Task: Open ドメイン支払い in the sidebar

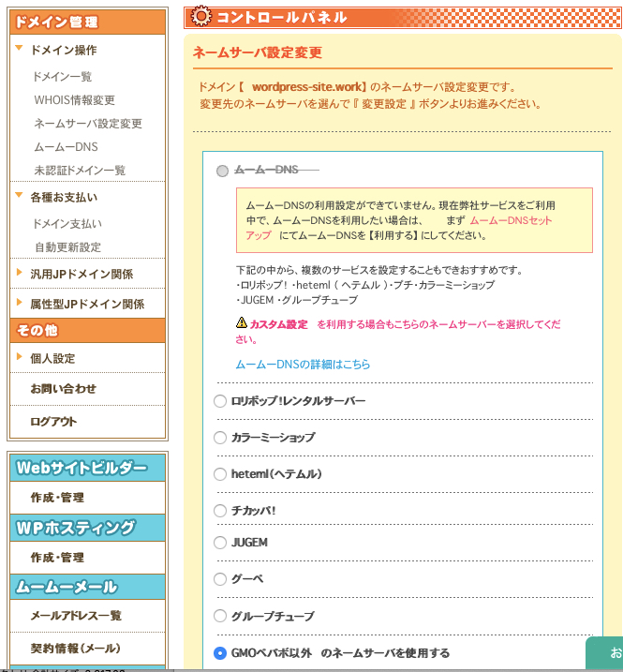Action: pyautogui.click(x=67, y=224)
